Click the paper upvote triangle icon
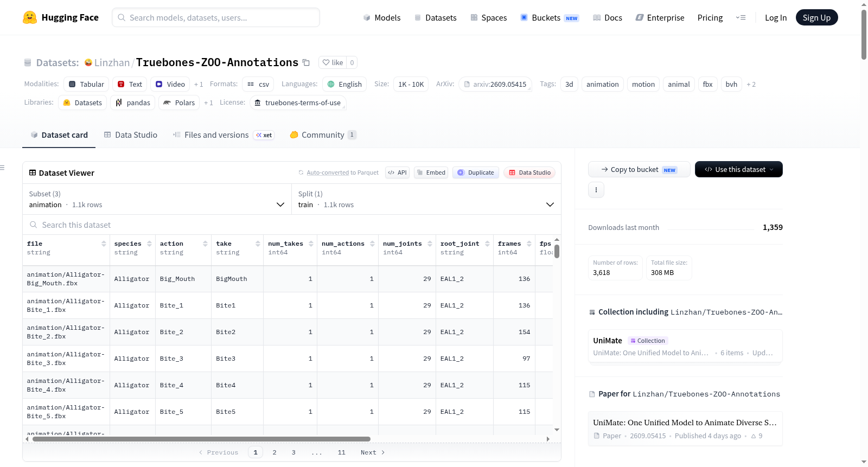The image size is (868, 467). tap(754, 436)
